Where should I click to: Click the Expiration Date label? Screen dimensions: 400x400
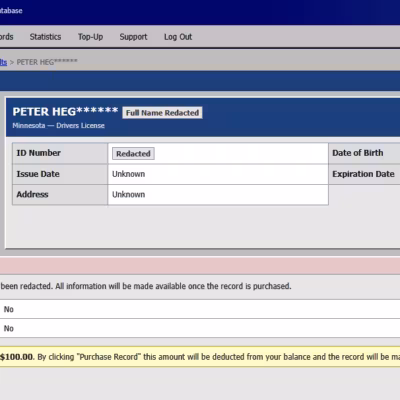click(363, 174)
